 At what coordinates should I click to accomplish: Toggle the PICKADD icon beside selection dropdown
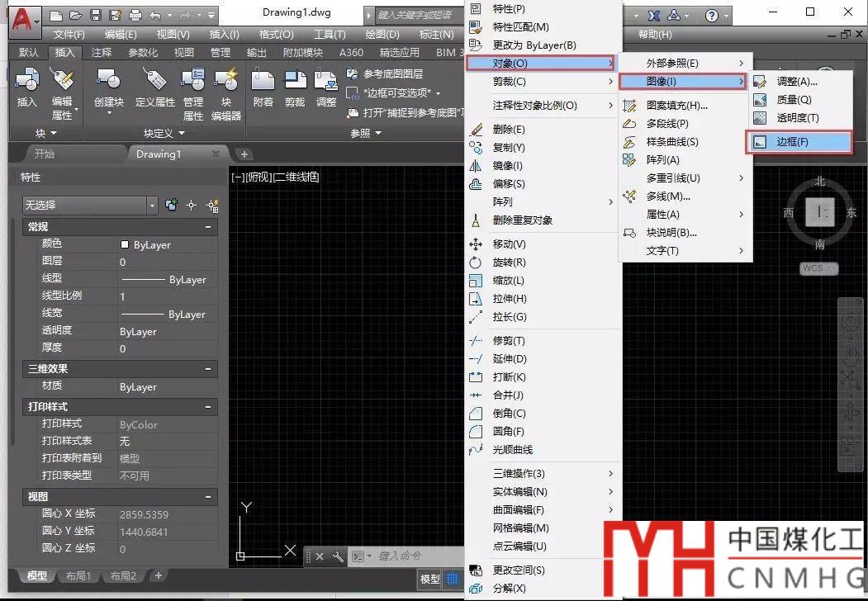[x=172, y=206]
